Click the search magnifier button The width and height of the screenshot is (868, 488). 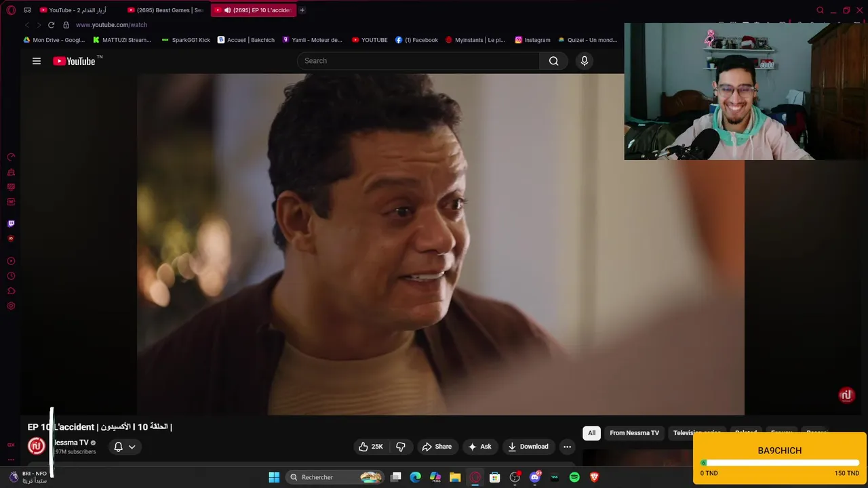[554, 61]
